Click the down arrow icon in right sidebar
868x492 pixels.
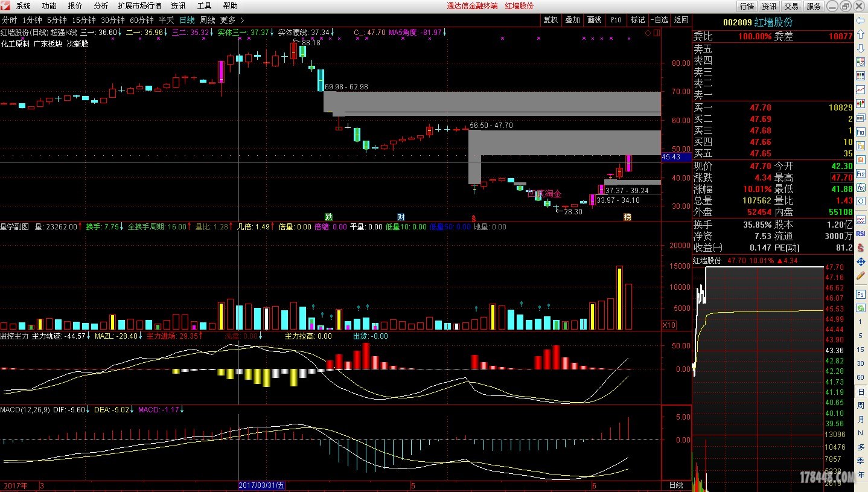860,48
